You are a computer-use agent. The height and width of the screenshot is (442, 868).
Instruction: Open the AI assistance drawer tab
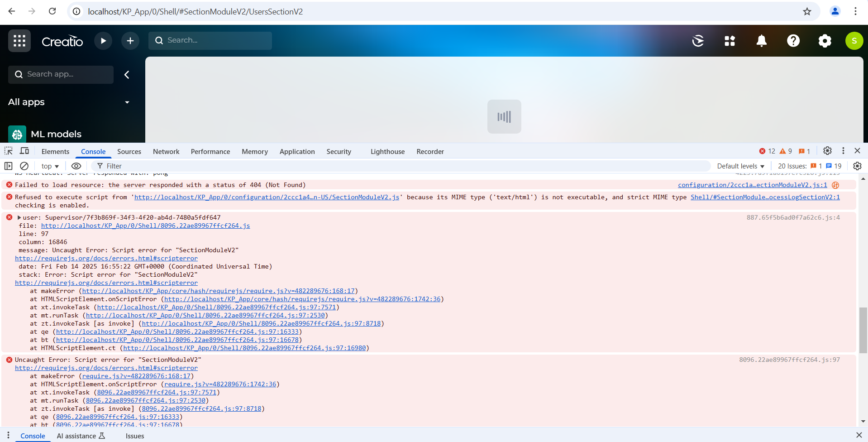click(81, 436)
